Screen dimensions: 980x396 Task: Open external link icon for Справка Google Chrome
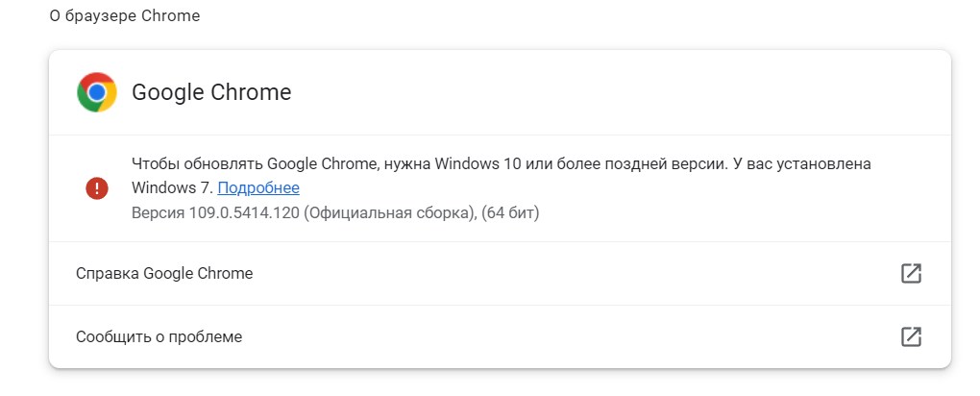[x=911, y=273]
